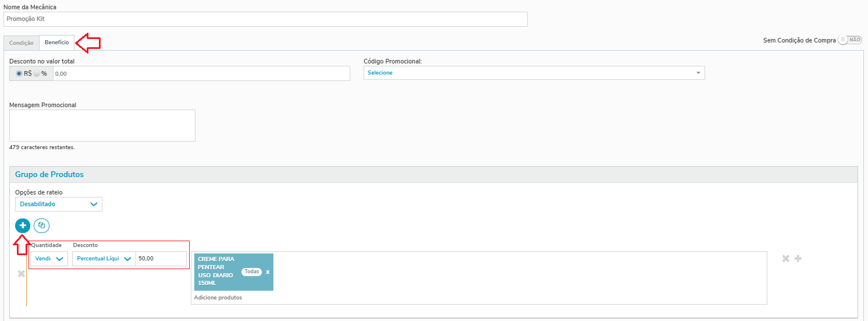The width and height of the screenshot is (868, 321).
Task: Open the Percentual Líquido discount type dropdown
Action: click(104, 259)
